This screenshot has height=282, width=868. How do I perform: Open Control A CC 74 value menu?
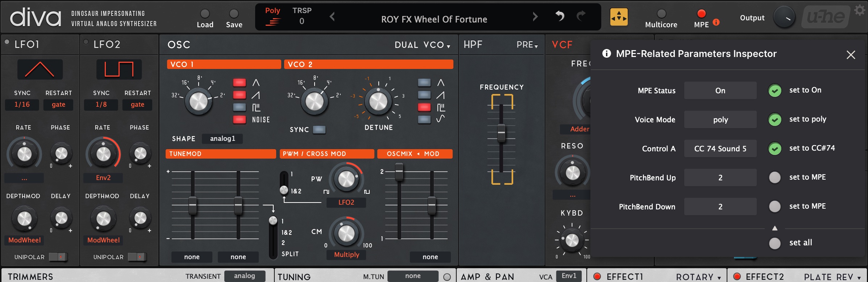[720, 148]
